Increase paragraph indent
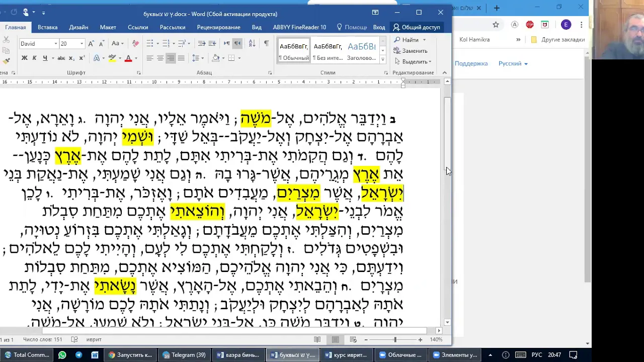The width and height of the screenshot is (644, 362). [212, 44]
